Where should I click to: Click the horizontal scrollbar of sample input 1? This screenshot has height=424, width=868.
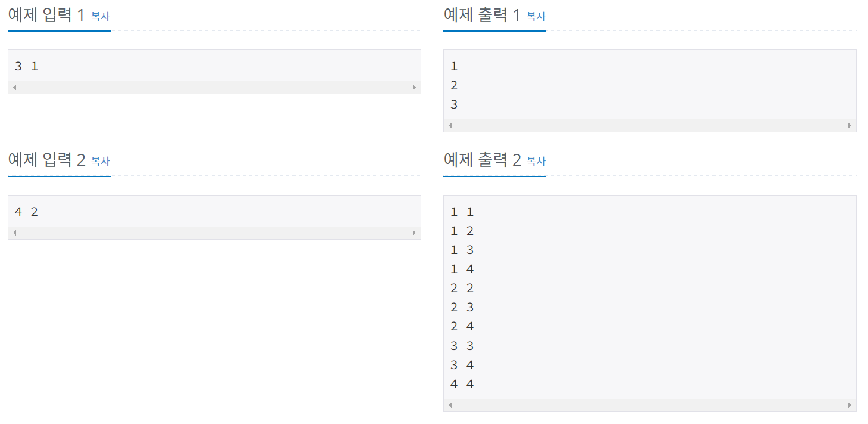(x=214, y=87)
